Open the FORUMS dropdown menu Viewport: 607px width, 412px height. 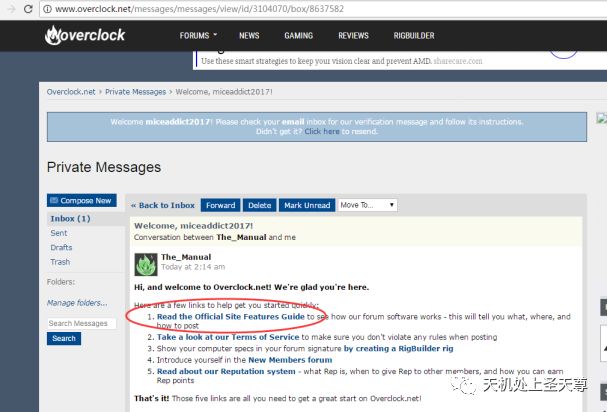pos(198,36)
